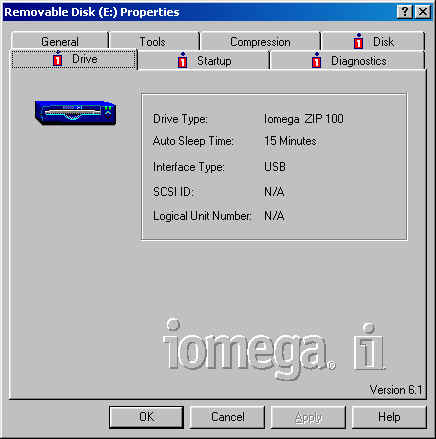Viewport: 436px width, 439px height.
Task: Click the 'Logical Unit Number:' label
Action: pos(202,216)
